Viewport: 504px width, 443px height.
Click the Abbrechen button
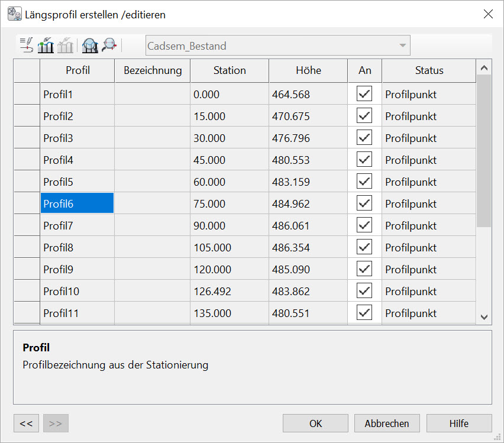coord(387,423)
